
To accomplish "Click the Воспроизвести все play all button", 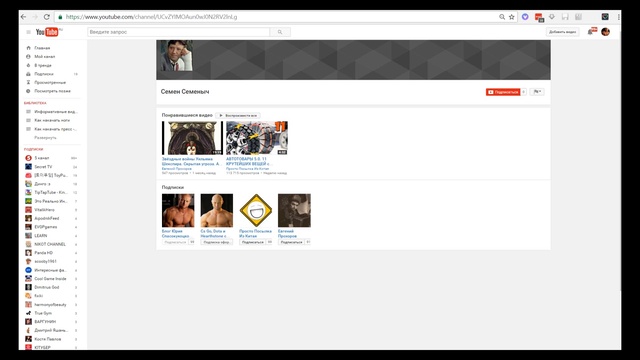I will 238,116.
